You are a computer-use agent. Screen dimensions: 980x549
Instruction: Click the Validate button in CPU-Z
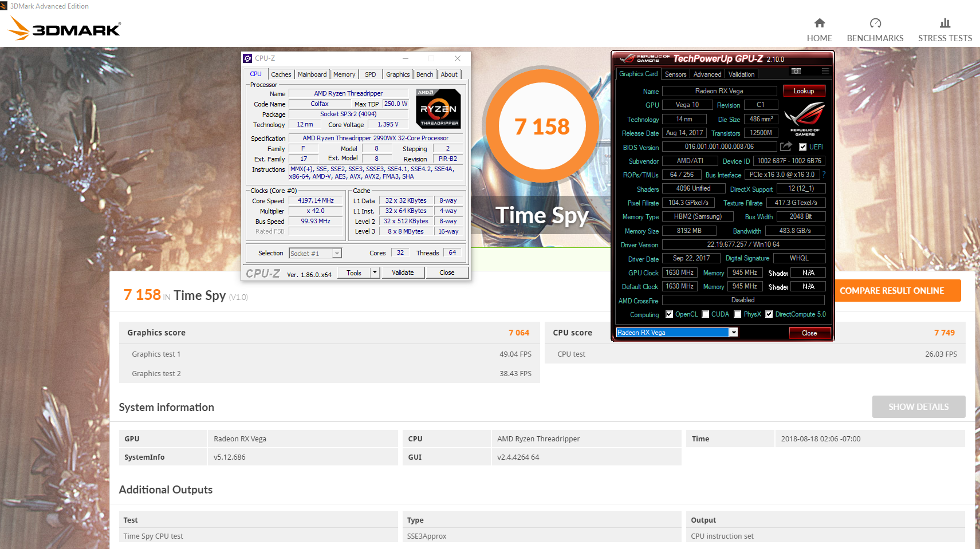[403, 272]
